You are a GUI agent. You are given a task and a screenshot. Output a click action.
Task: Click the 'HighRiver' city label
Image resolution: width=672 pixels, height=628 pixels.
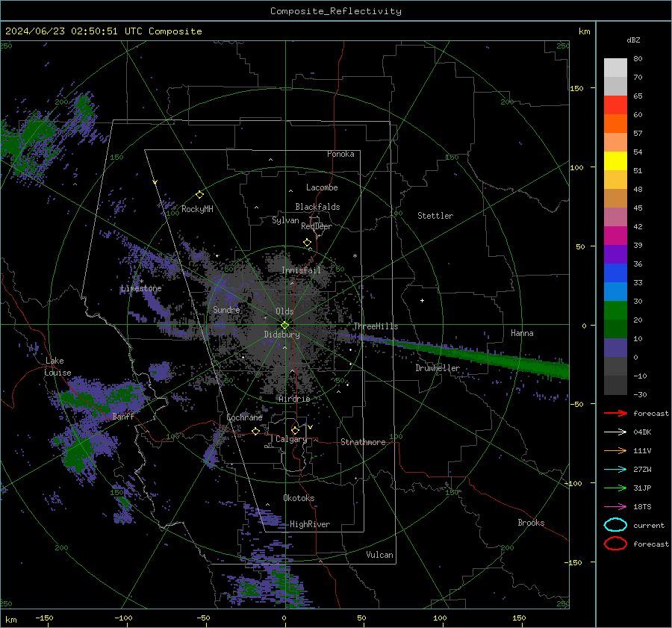click(x=310, y=524)
